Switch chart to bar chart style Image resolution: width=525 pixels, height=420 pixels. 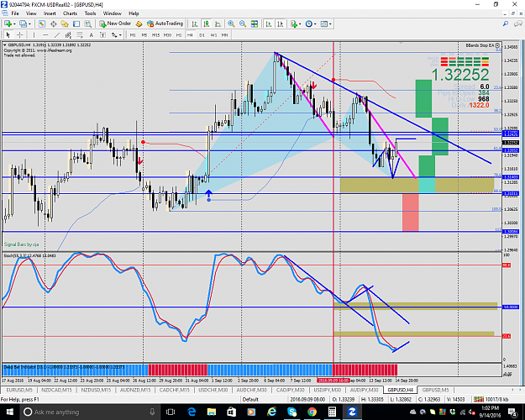[195, 24]
